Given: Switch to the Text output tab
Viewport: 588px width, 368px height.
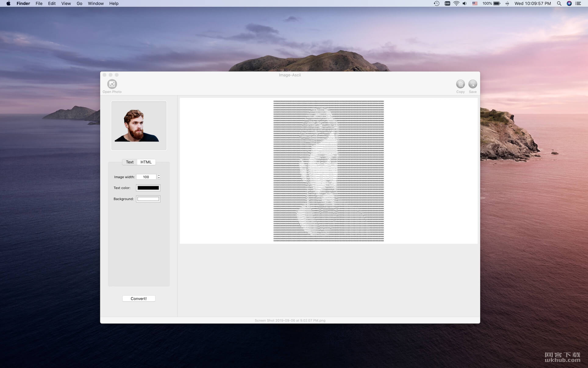Looking at the screenshot, I should (130, 162).
